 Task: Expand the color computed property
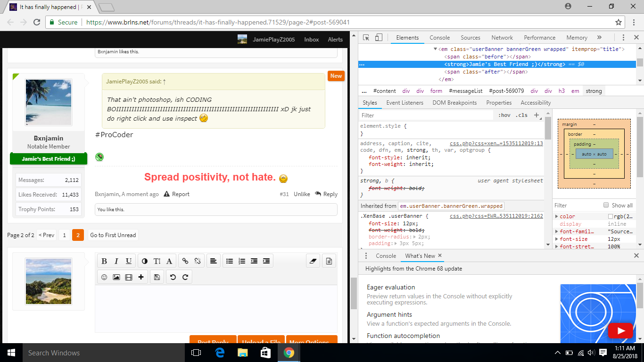coord(557,216)
